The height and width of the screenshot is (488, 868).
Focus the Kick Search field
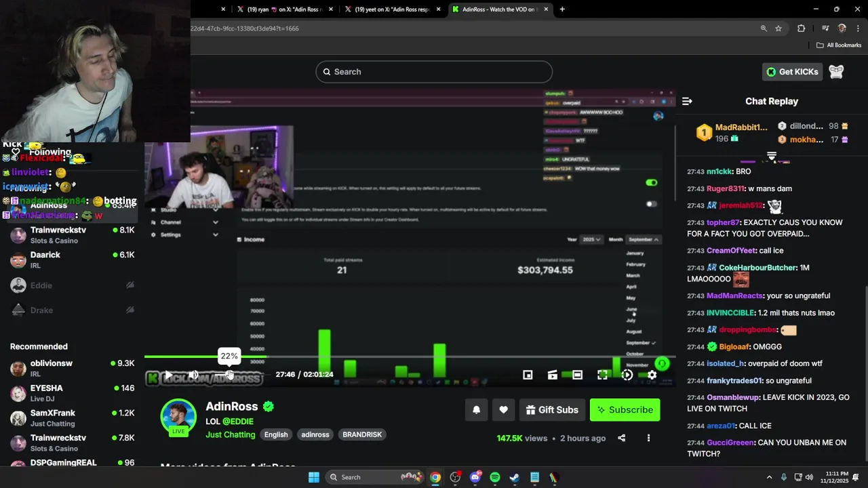coord(434,72)
